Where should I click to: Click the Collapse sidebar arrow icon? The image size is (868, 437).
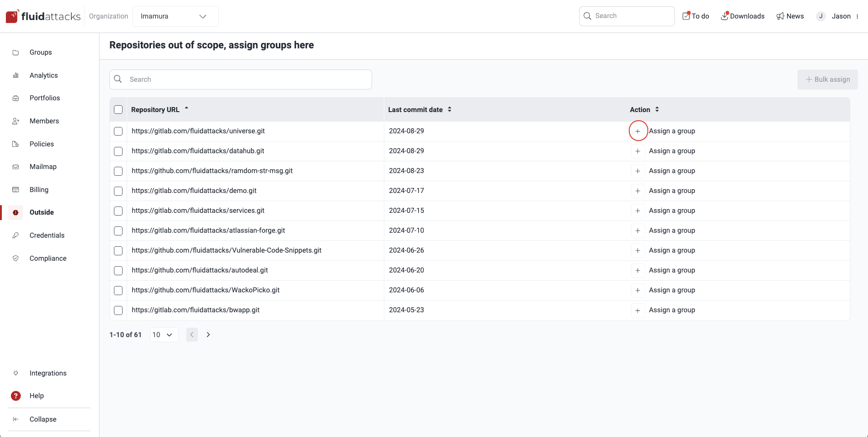click(x=16, y=419)
